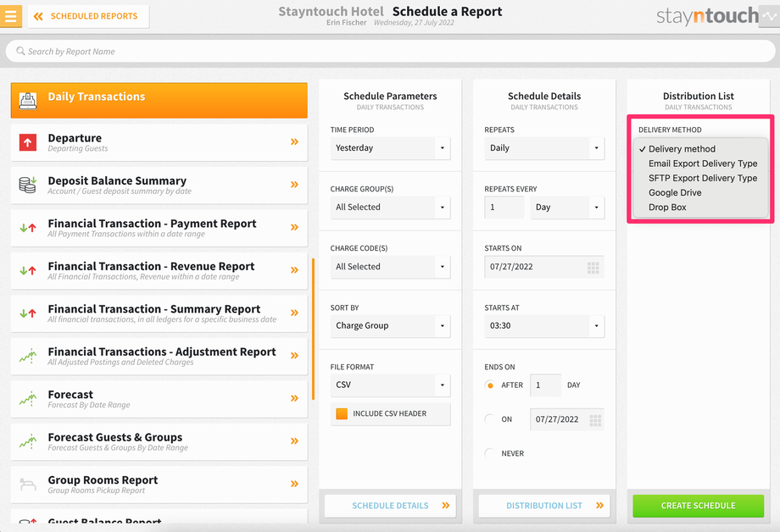The height and width of the screenshot is (532, 780).
Task: Click the Adjustment Report row chevron
Action: coord(294,356)
